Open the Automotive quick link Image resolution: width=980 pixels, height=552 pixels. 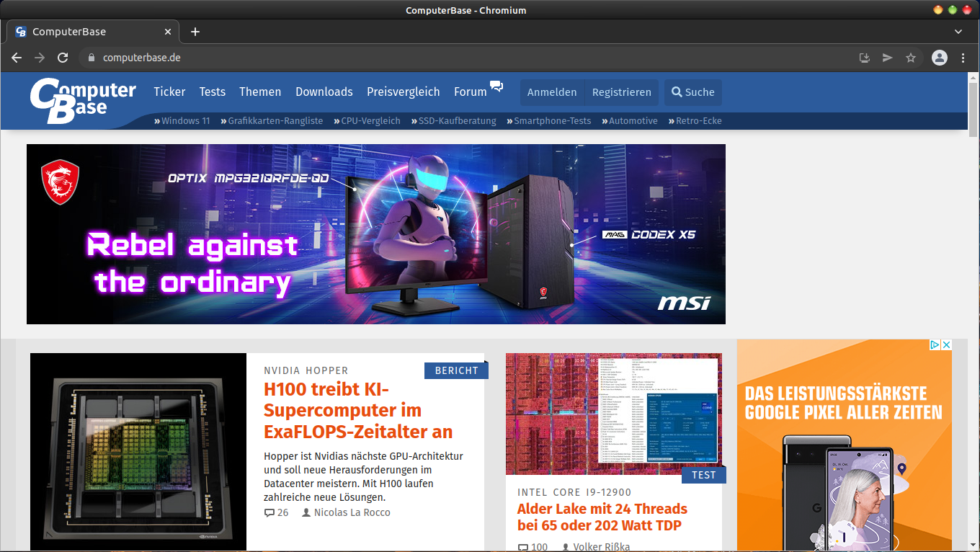[x=630, y=121]
